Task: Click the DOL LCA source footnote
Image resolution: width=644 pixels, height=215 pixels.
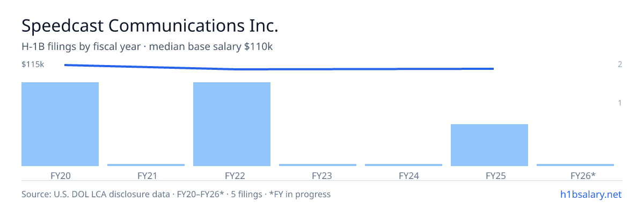Action: pyautogui.click(x=176, y=194)
